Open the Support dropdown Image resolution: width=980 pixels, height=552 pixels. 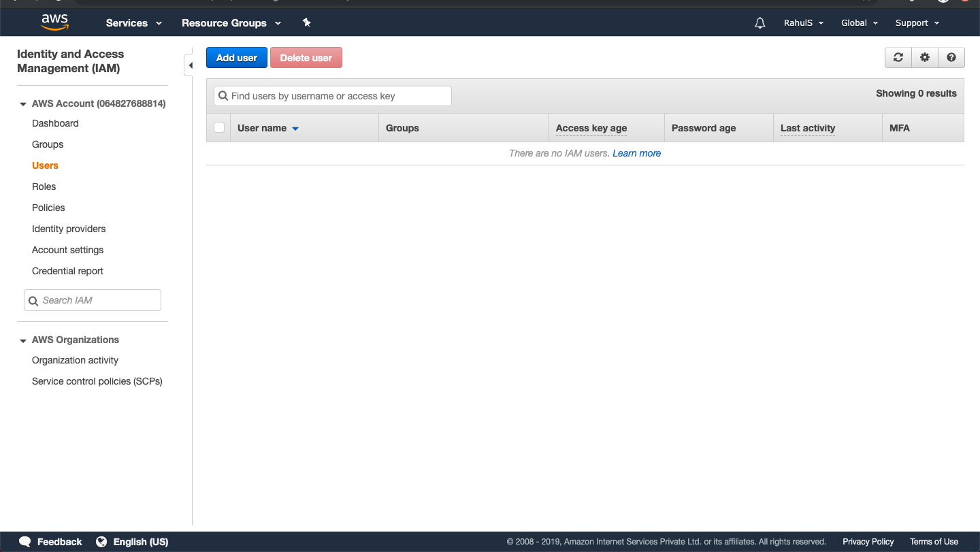[x=916, y=22]
